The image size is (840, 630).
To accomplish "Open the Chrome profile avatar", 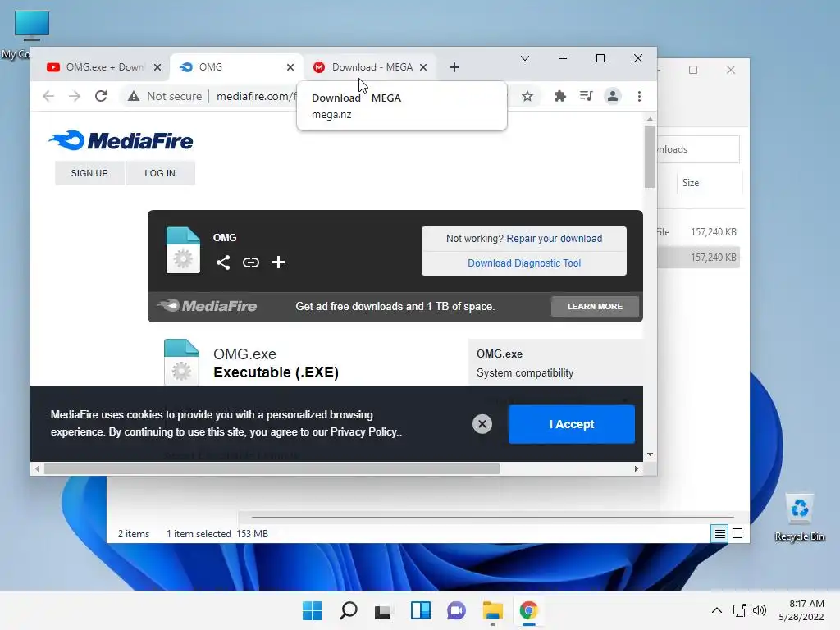I will [612, 97].
